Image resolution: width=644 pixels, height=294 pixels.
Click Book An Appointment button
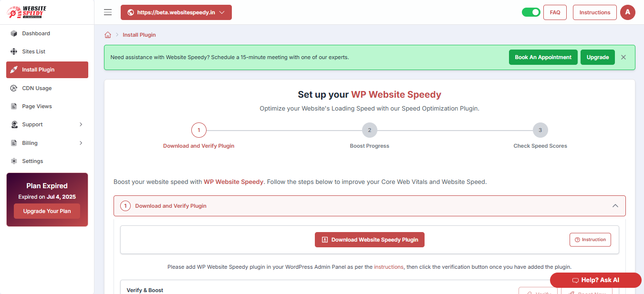(x=543, y=57)
